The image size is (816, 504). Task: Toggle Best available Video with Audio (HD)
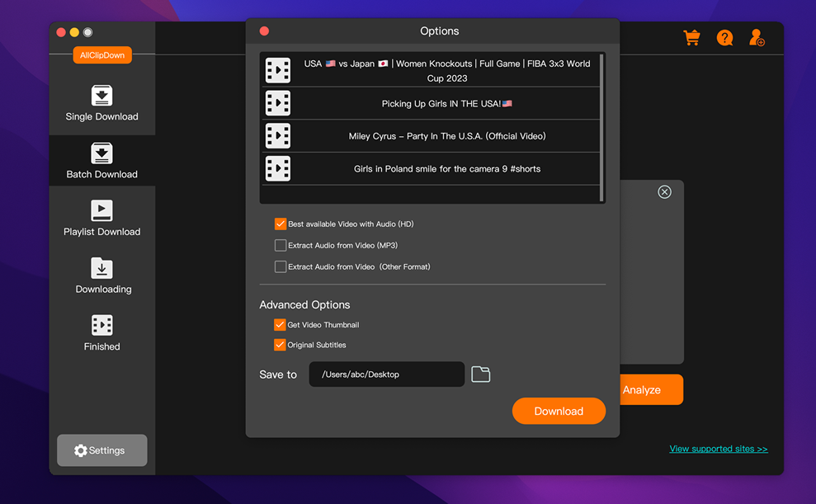(x=281, y=224)
